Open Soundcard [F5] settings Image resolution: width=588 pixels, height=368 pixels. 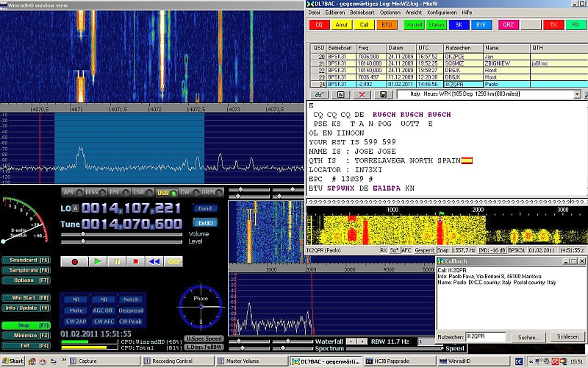pyautogui.click(x=26, y=261)
